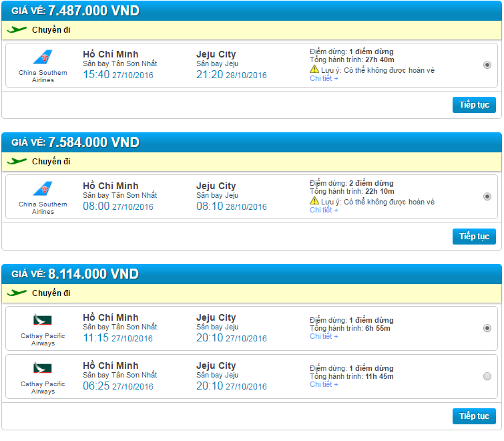504x441 pixels.
Task: Click the Cathay Pacific logo on 11:15 flight
Action: coord(43,320)
